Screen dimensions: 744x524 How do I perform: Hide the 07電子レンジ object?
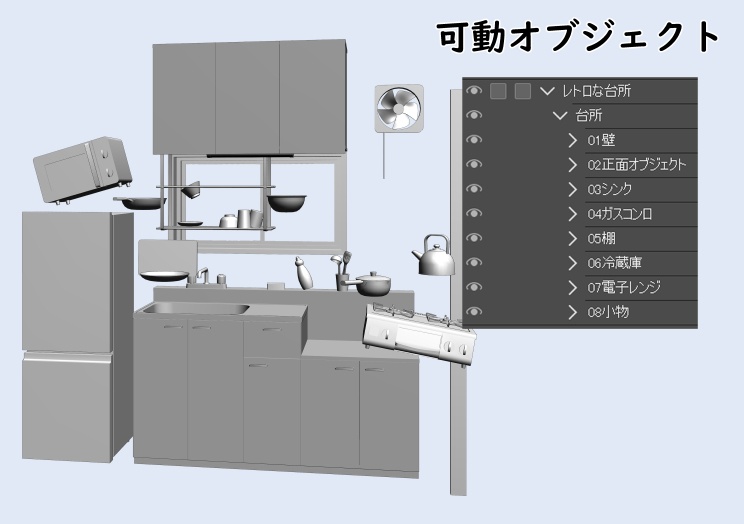pos(474,287)
